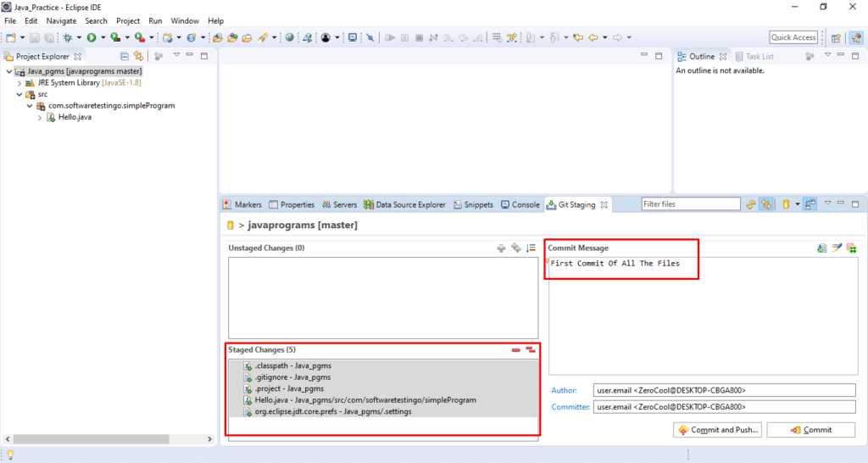Click Refresh icon in Git Staging toolbar

(751, 204)
